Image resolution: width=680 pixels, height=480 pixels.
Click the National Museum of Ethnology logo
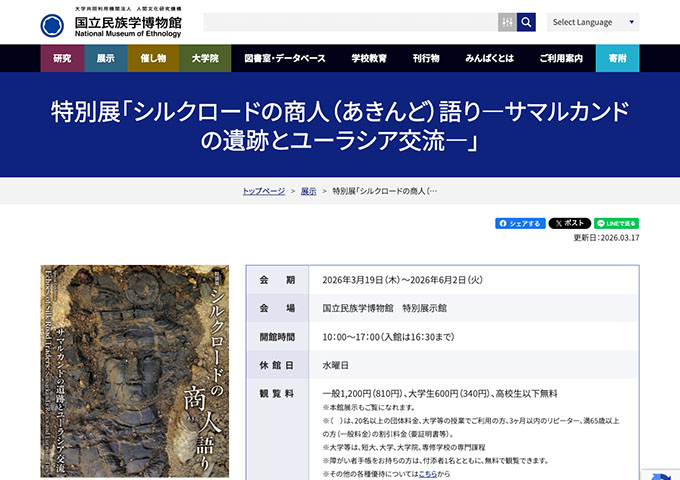(x=111, y=23)
